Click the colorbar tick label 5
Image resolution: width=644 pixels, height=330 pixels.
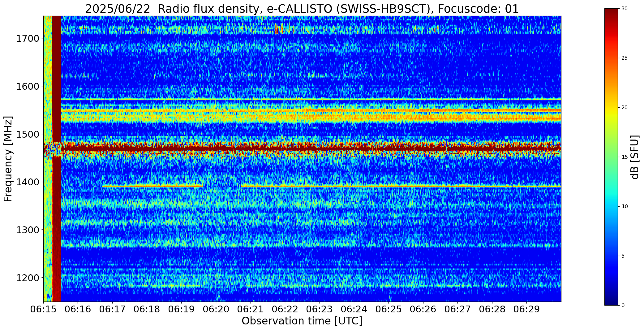pos(623,256)
